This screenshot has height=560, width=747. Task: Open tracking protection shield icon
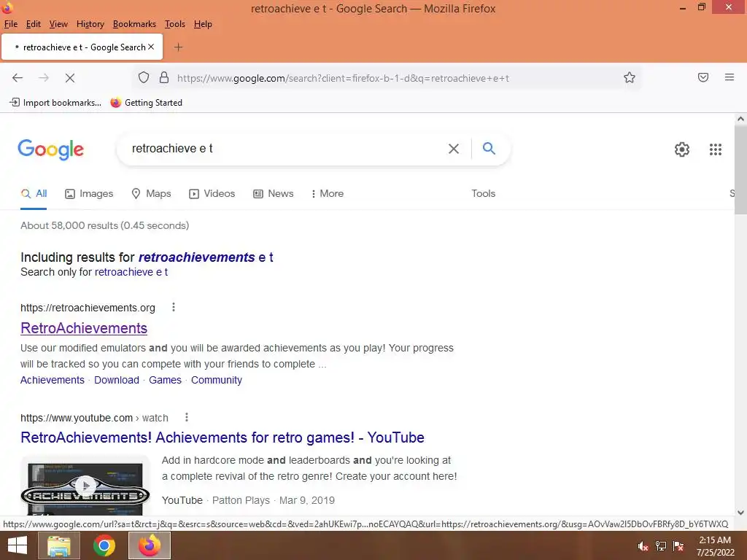[x=144, y=77]
